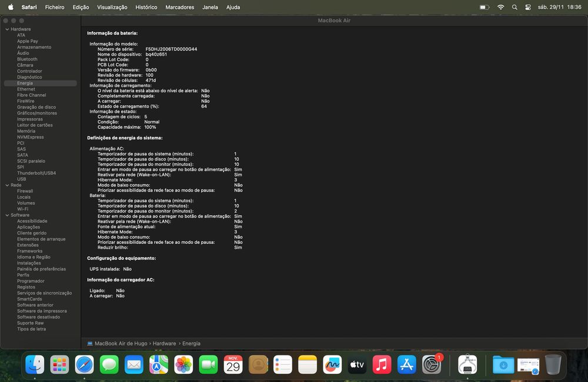Open the minimized window thumbnail in Dock
Image resolution: width=588 pixels, height=382 pixels.
point(529,366)
